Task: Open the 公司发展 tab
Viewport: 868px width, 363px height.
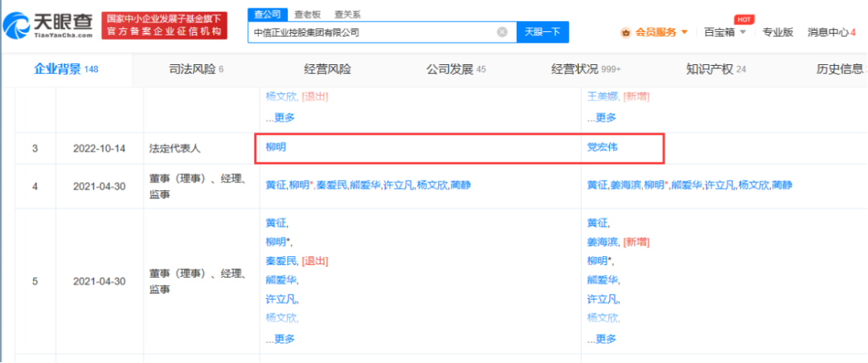Action: pos(456,70)
